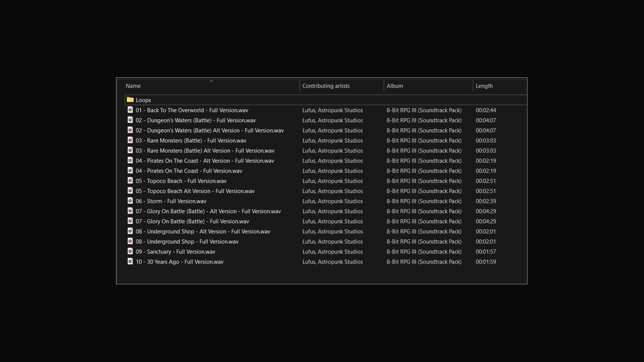Screen dimensions: 644x362
Task: Click the 00:04:29 length of Glory On Battle Full Version
Action: point(486,222)
